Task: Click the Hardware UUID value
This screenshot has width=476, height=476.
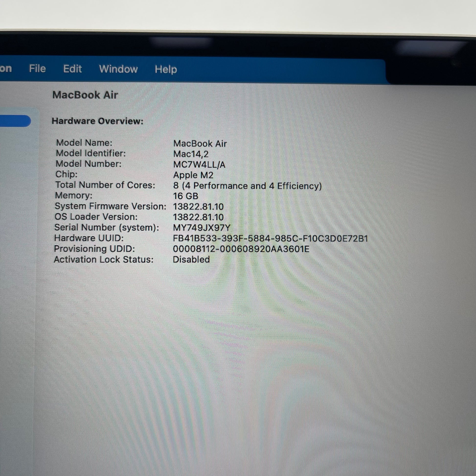Action: [x=270, y=238]
